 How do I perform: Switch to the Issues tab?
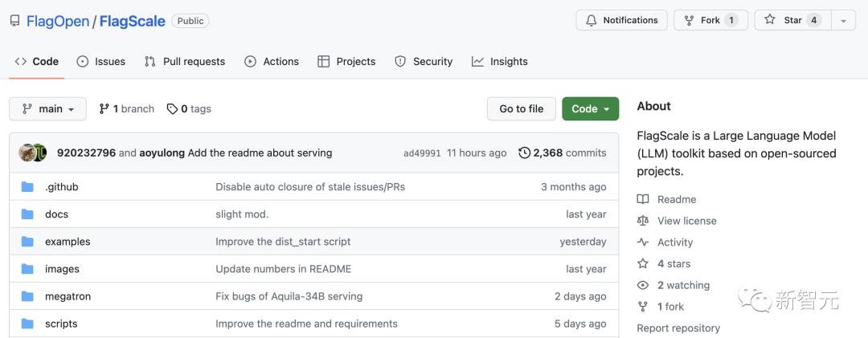101,61
